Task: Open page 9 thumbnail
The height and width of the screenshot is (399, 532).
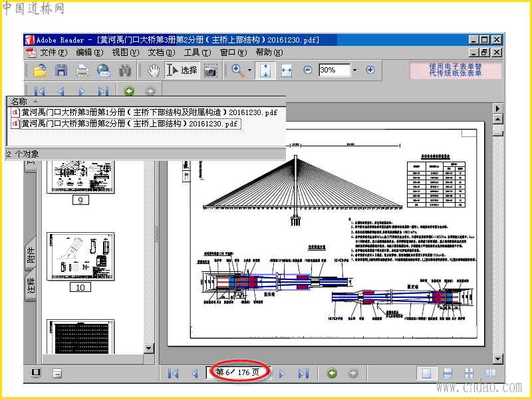Action: [80, 177]
